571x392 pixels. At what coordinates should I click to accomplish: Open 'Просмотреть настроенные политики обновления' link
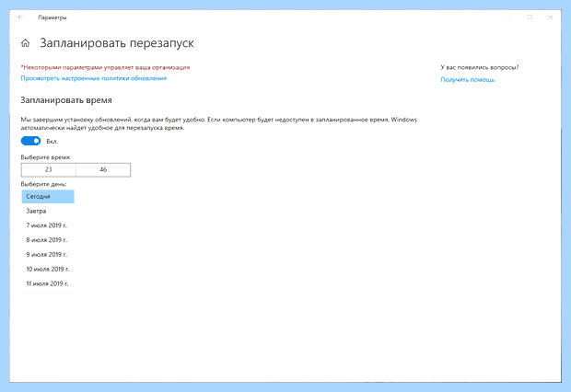click(94, 78)
